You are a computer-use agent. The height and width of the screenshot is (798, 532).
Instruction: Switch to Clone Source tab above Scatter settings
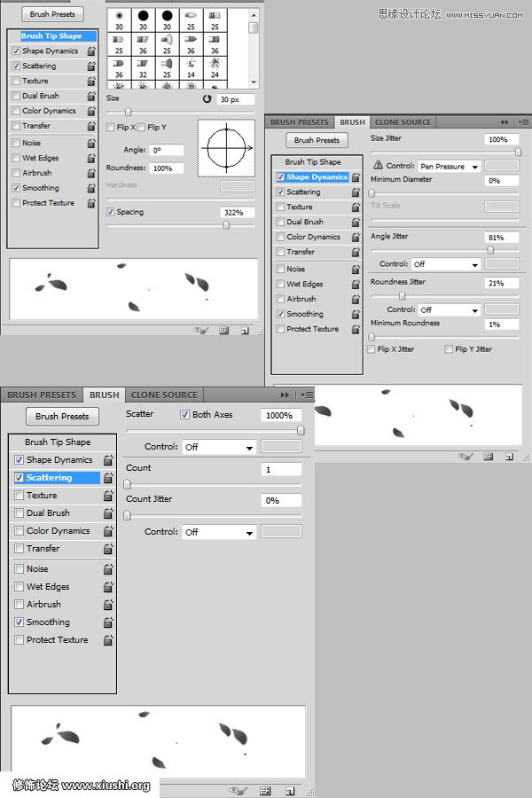(x=164, y=395)
